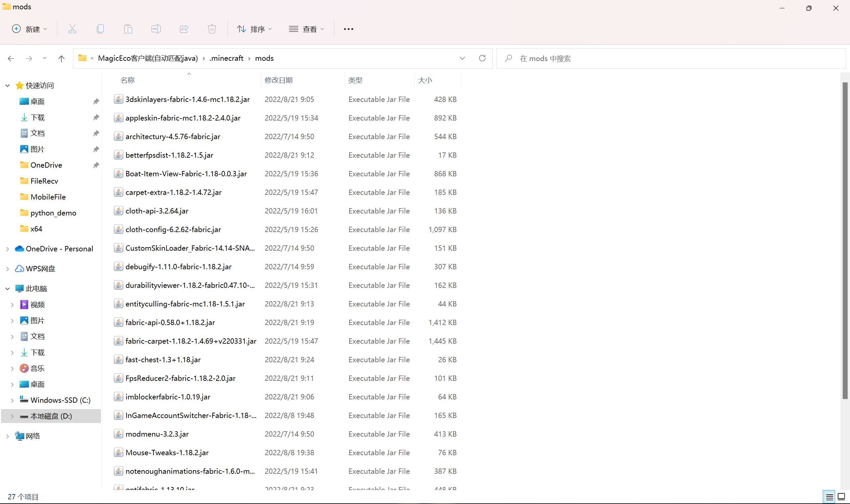Screen dimensions: 850x504
Task: Click the Delete trash can icon
Action: point(212,29)
